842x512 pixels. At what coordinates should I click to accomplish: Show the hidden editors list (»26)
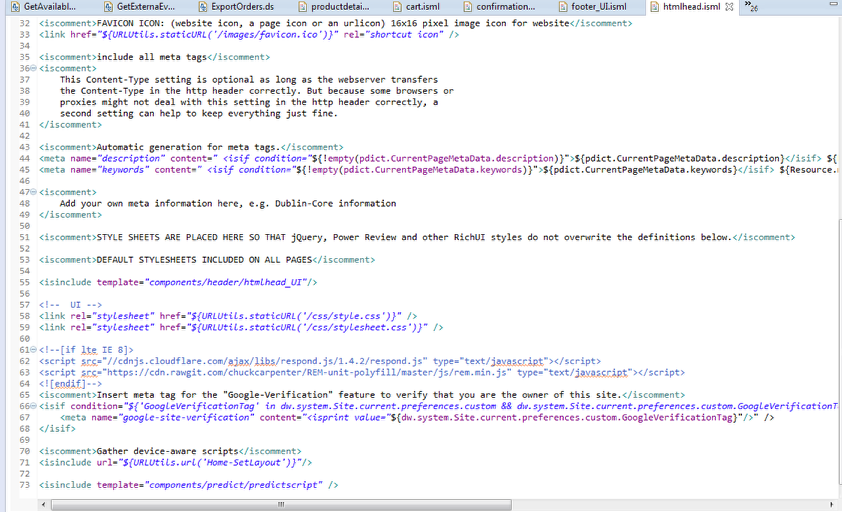(x=751, y=6)
